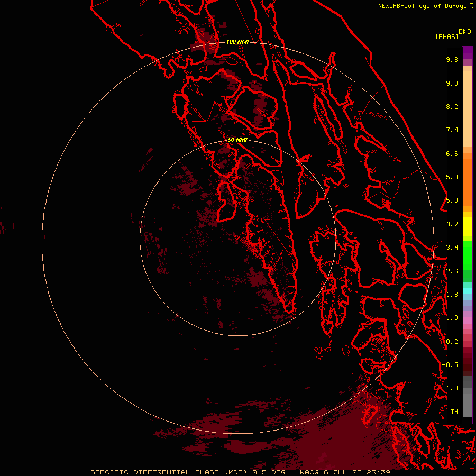
Task: Click the 6 JUL 25 23:39 timestamp
Action: [x=356, y=472]
